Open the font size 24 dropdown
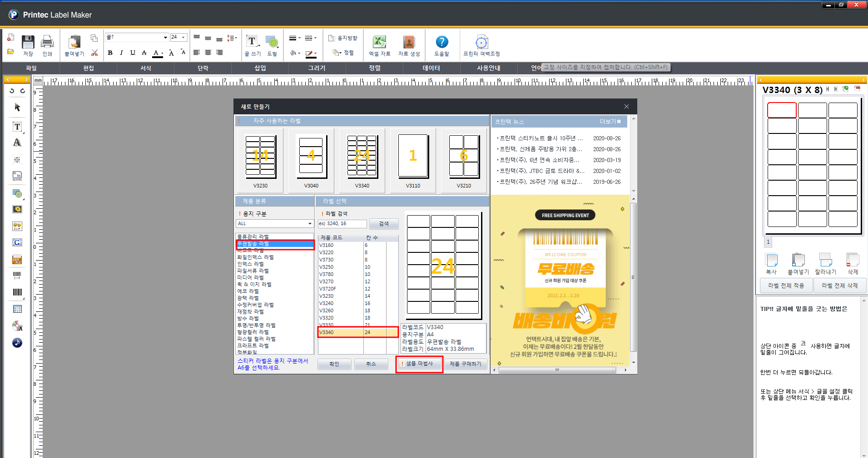This screenshot has height=458, width=868. click(184, 38)
